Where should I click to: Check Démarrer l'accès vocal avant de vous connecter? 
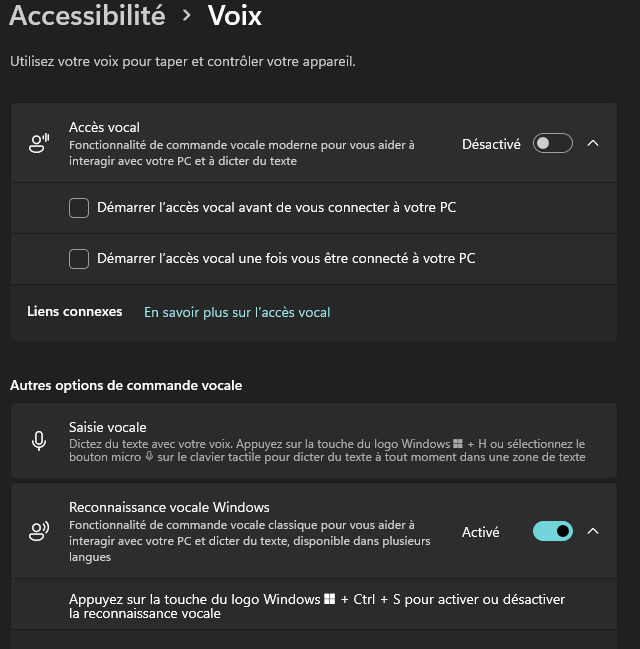pos(79,208)
